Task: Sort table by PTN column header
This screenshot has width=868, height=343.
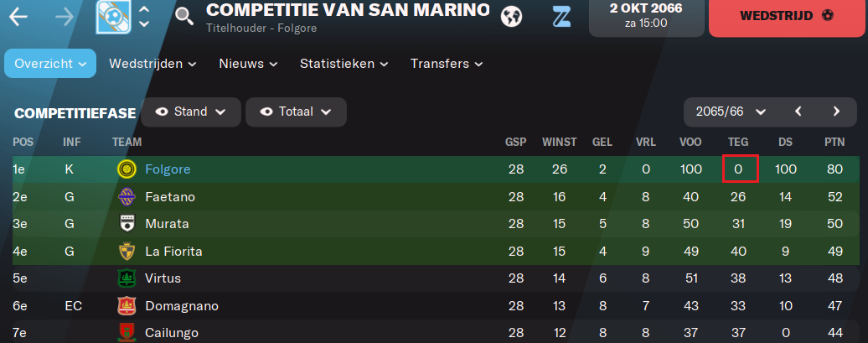Action: tap(834, 143)
